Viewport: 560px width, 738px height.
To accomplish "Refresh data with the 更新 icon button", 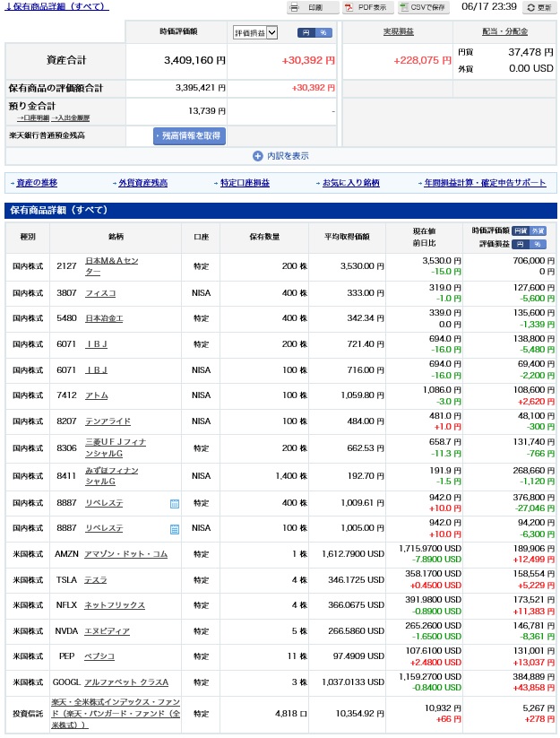I will point(538,7).
